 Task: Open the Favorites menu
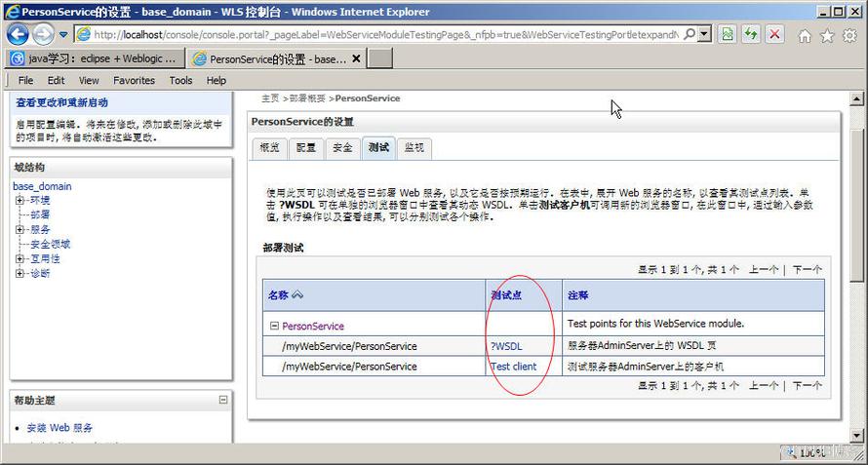point(134,80)
